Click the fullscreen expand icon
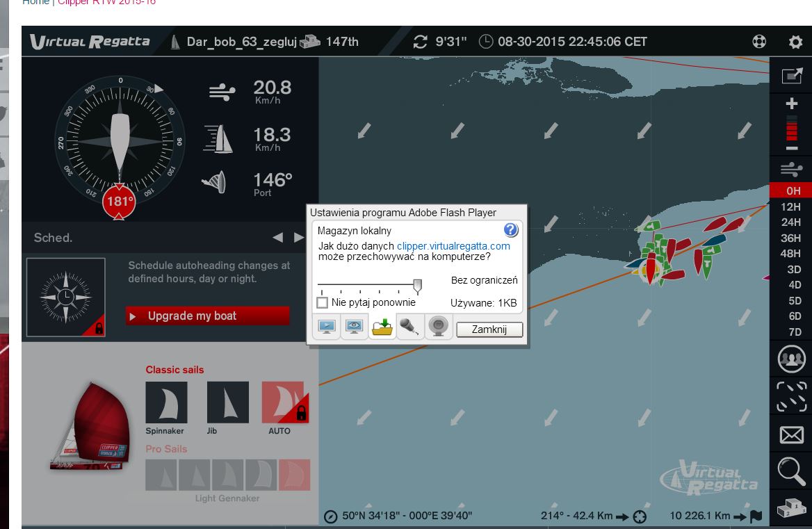The width and height of the screenshot is (812, 529). 791,76
